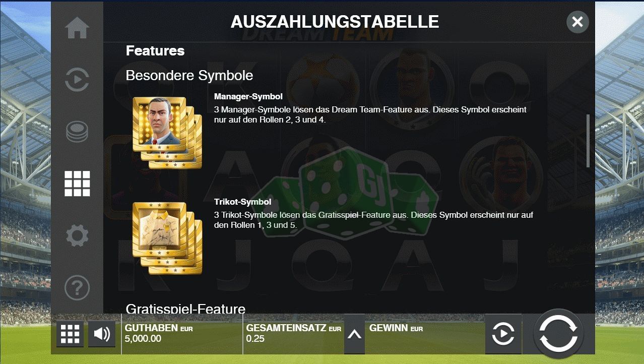Screen dimensions: 644x364
Task: Open the question mark help icon
Action: click(x=77, y=288)
